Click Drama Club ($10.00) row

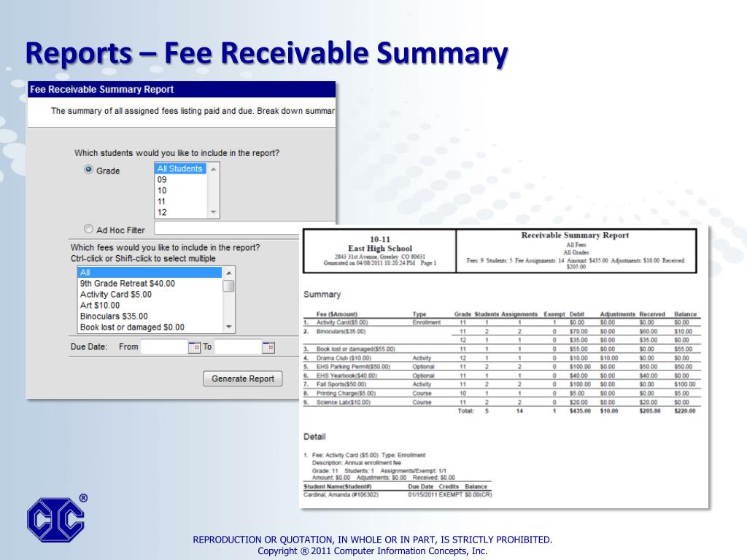pos(502,358)
